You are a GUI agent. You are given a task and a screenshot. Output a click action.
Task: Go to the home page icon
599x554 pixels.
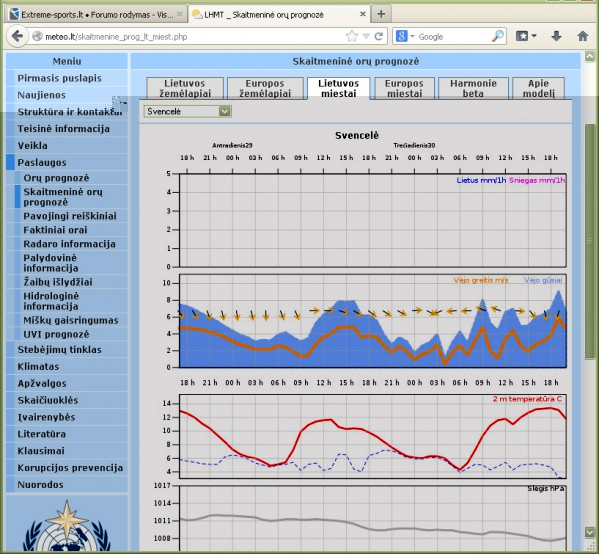(x=583, y=36)
